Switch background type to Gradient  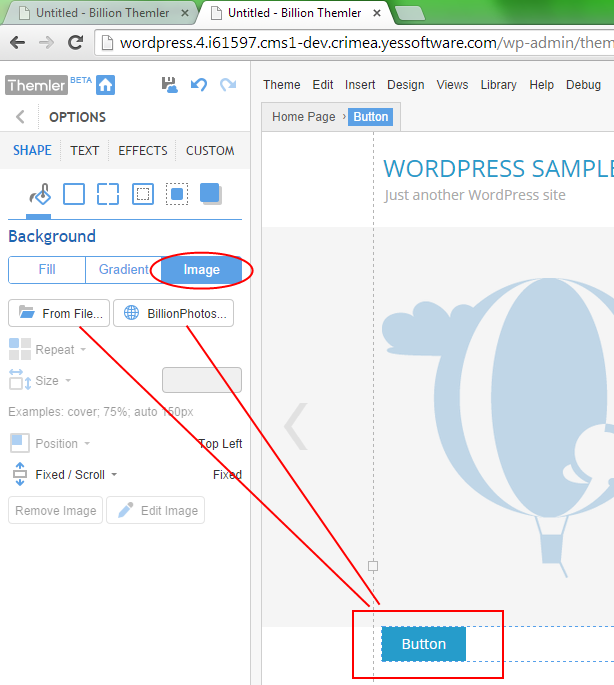click(123, 270)
